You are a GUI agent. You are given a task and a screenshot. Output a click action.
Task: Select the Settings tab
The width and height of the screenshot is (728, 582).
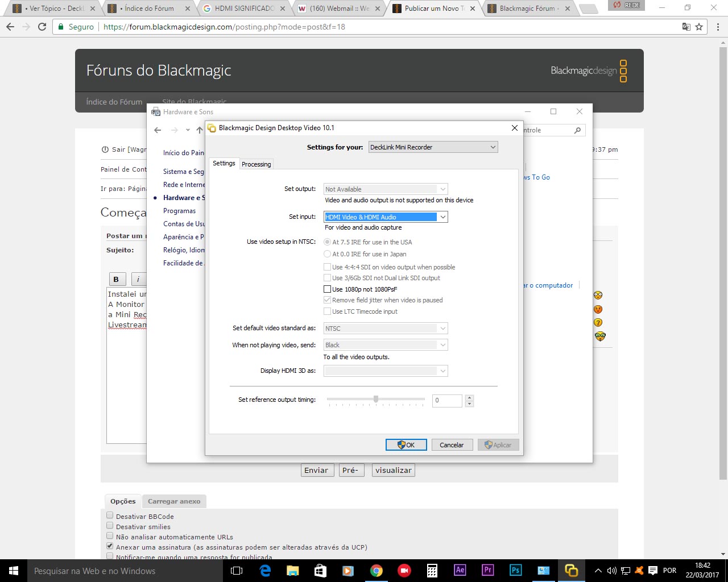224,163
